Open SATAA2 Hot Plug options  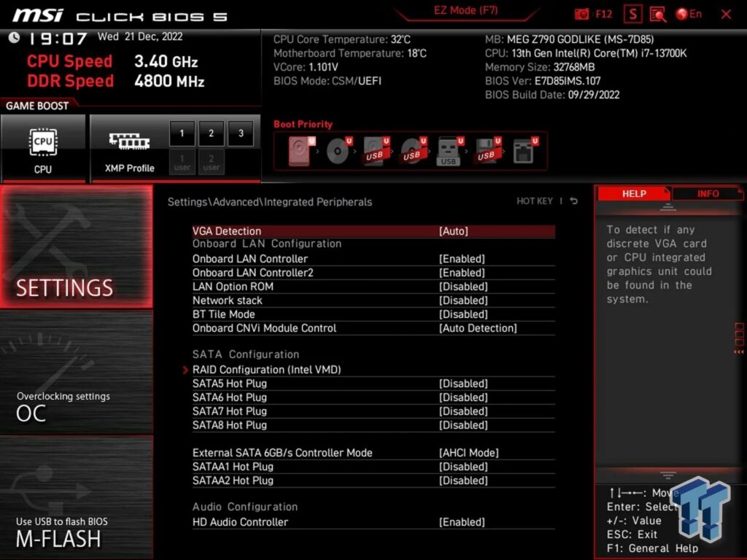pyautogui.click(x=373, y=480)
